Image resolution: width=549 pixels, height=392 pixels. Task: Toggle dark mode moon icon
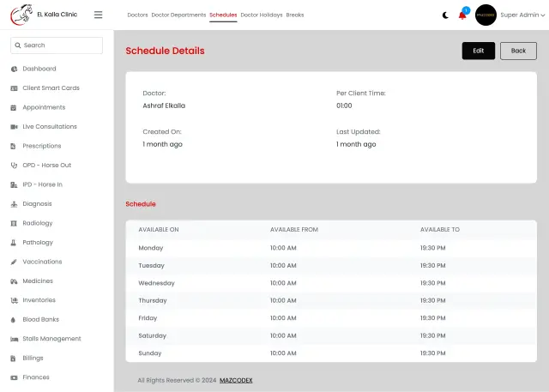(x=445, y=15)
